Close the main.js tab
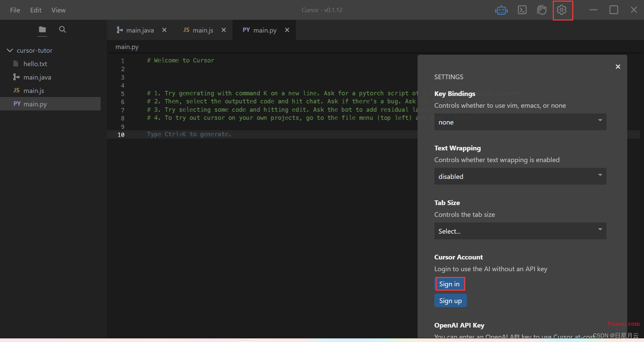The width and height of the screenshot is (644, 342). [x=224, y=30]
